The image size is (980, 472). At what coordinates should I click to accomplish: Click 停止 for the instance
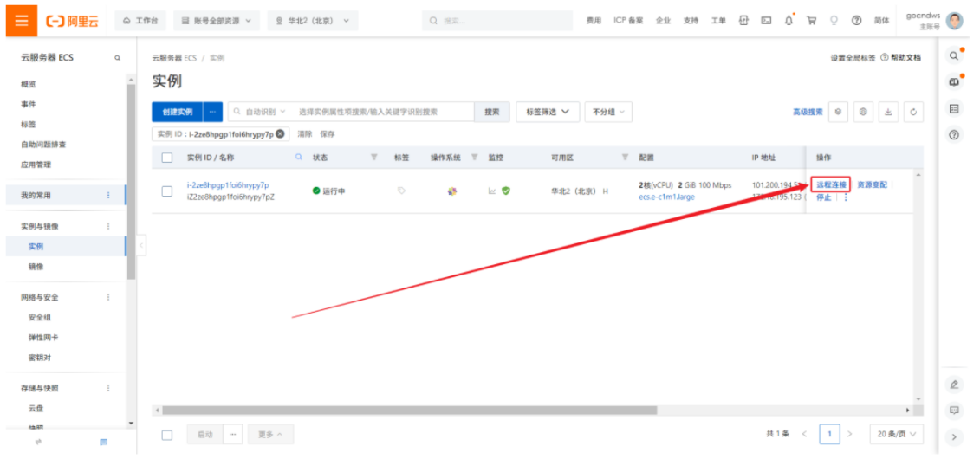(824, 198)
